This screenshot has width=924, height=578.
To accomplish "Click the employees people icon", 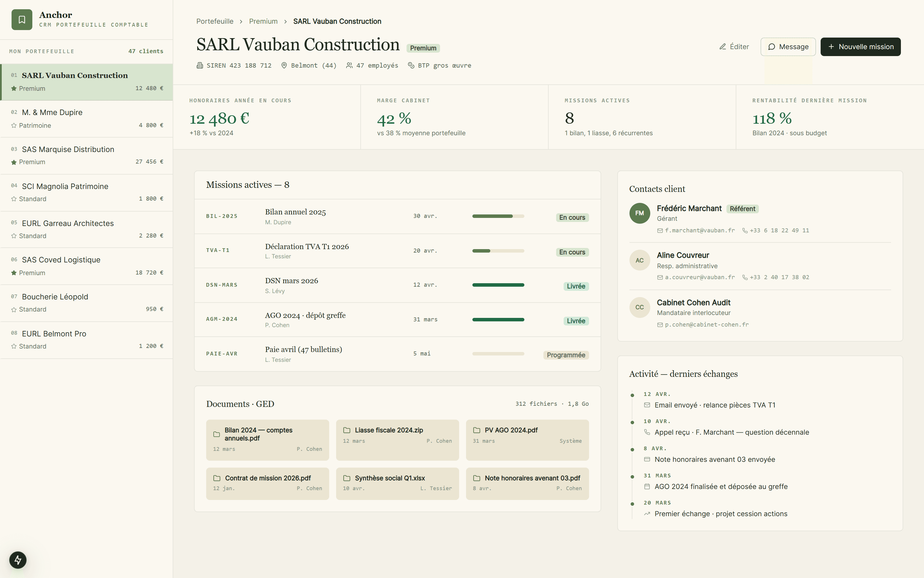I will click(349, 65).
